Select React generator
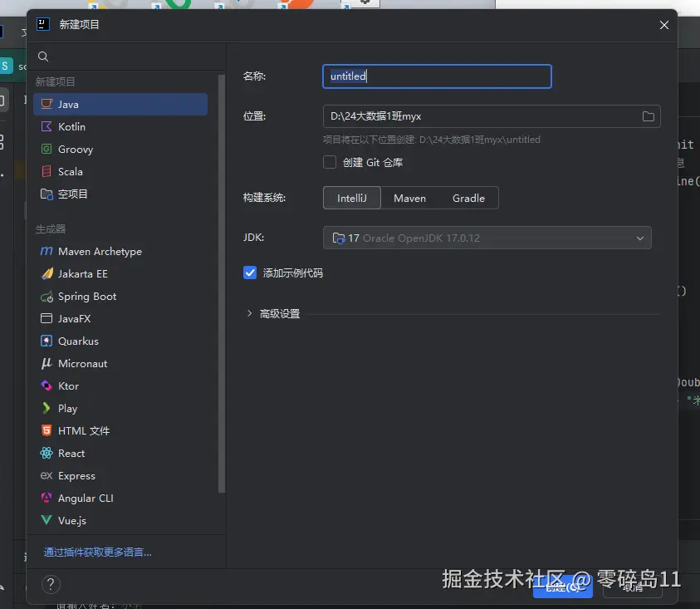 pos(120,453)
